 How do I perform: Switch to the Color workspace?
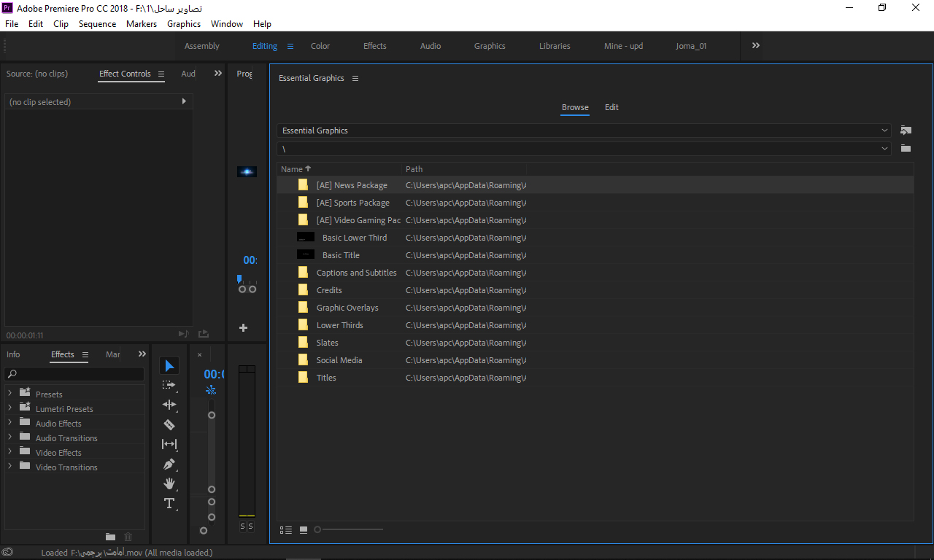coord(320,46)
